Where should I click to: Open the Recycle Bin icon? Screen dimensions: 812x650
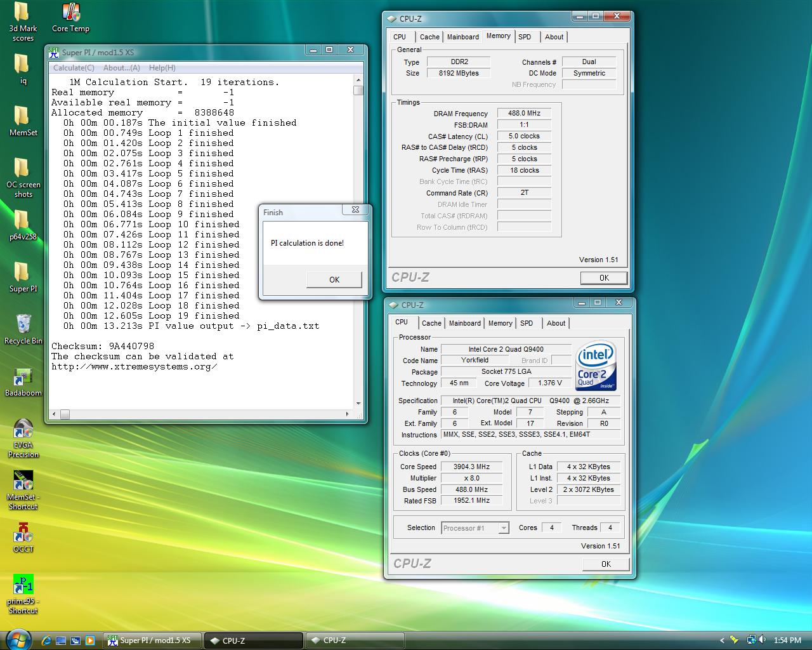[23, 329]
